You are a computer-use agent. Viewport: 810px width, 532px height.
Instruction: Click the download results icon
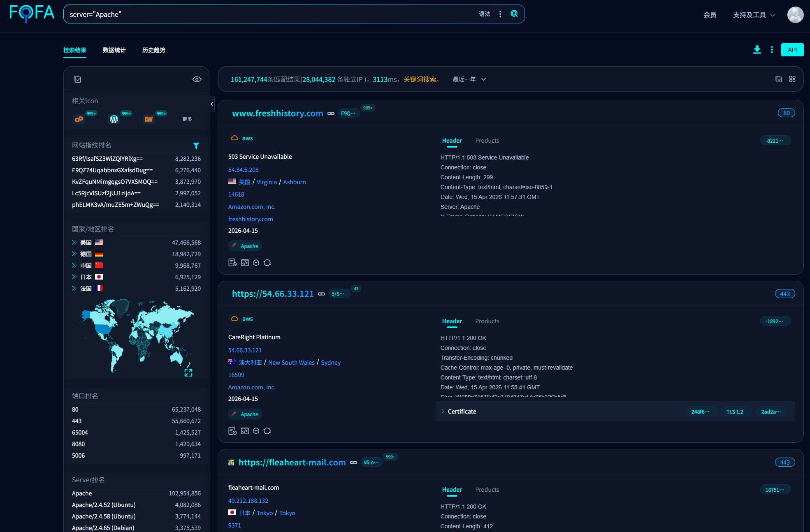(x=757, y=50)
